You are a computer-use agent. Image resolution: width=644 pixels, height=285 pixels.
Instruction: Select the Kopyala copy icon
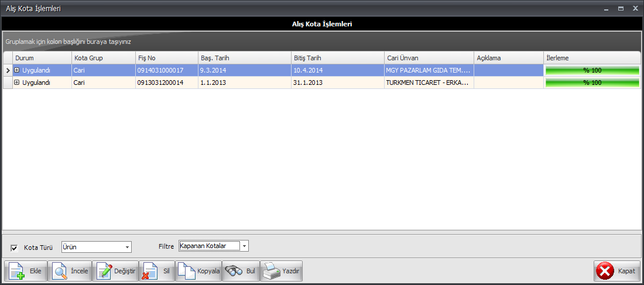[x=186, y=272]
